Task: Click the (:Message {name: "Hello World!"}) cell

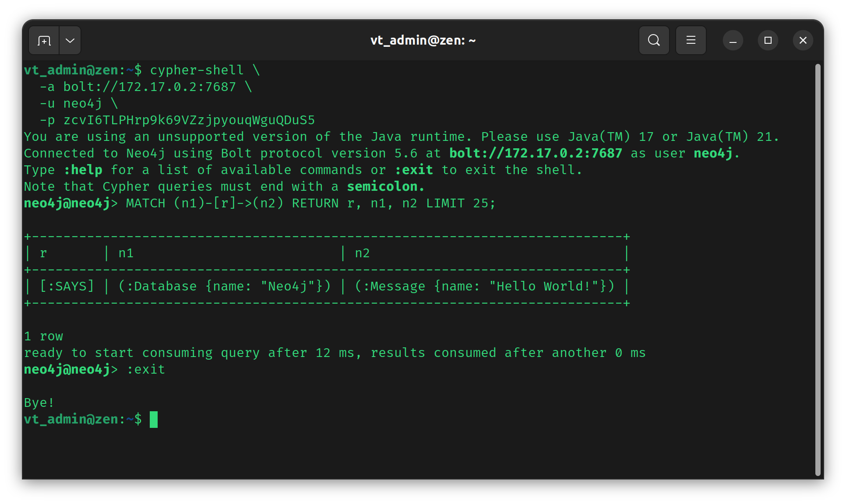Action: (485, 286)
